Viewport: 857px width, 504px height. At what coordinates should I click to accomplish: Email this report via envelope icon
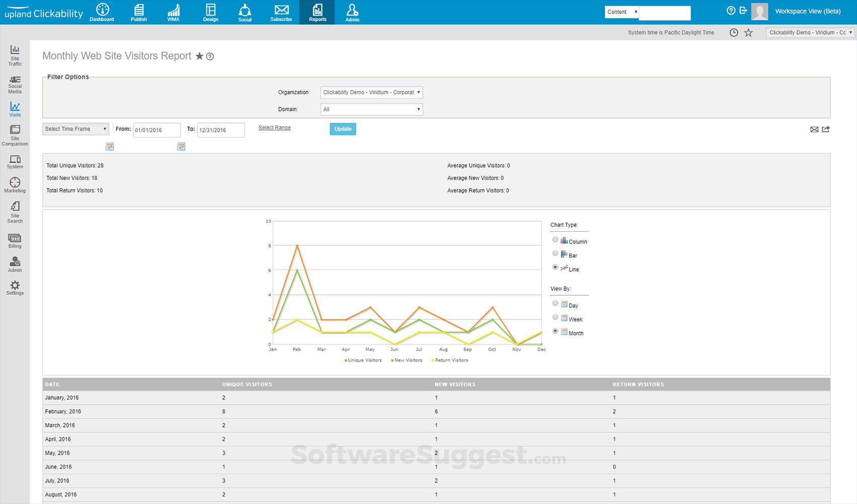[815, 130]
